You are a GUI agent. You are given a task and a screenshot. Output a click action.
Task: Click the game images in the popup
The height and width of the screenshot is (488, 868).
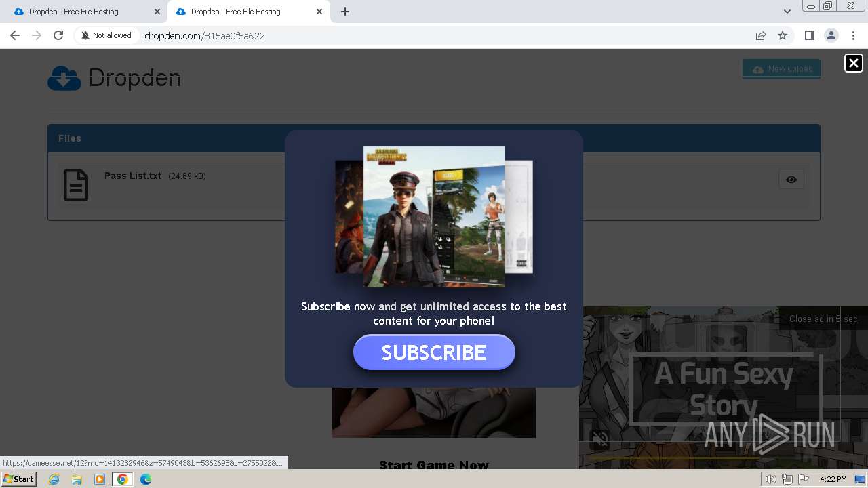coord(434,216)
